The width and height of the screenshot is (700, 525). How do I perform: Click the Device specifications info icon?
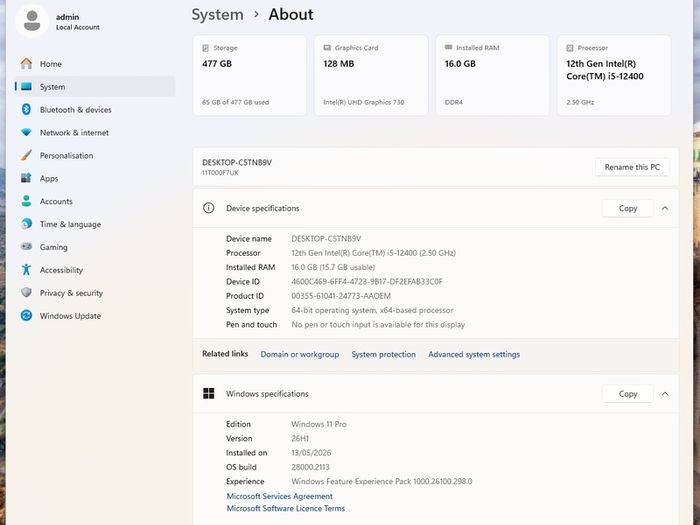pyautogui.click(x=208, y=208)
